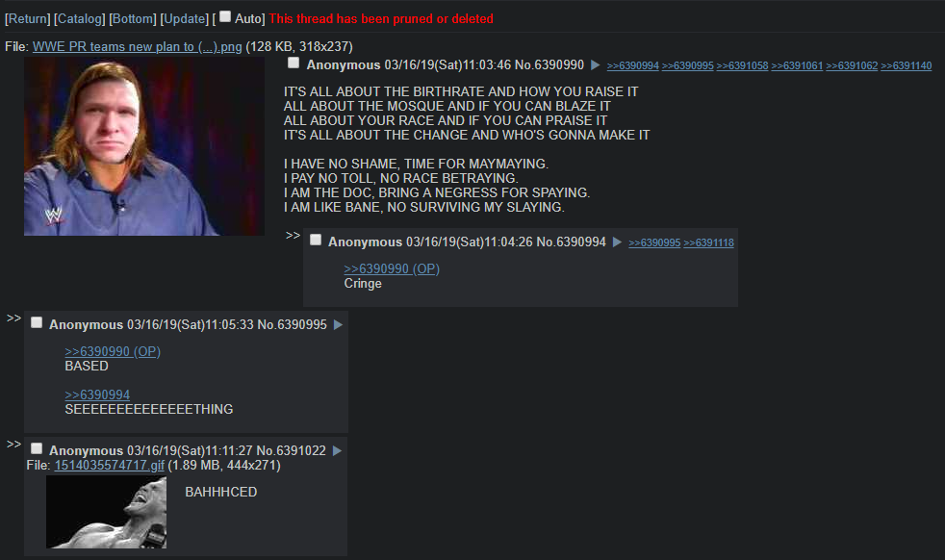Follow backlink >>6391140 in OP header
The image size is (945, 560).
pos(906,65)
